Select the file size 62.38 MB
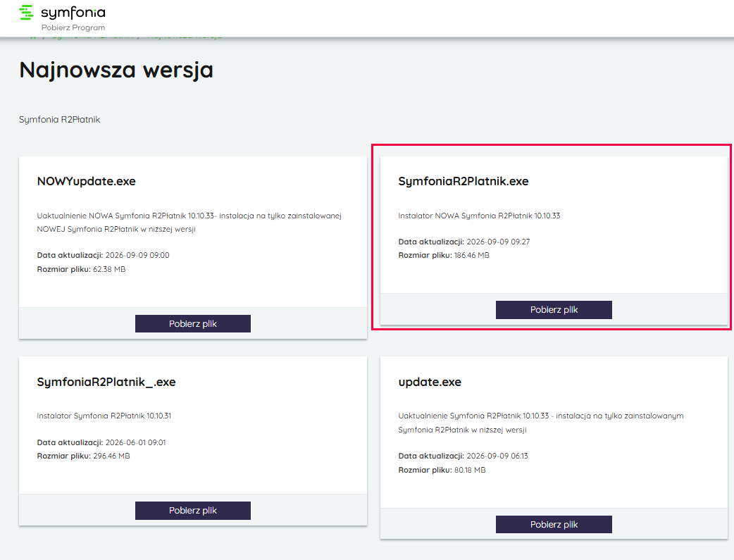734x560 pixels. point(109,269)
